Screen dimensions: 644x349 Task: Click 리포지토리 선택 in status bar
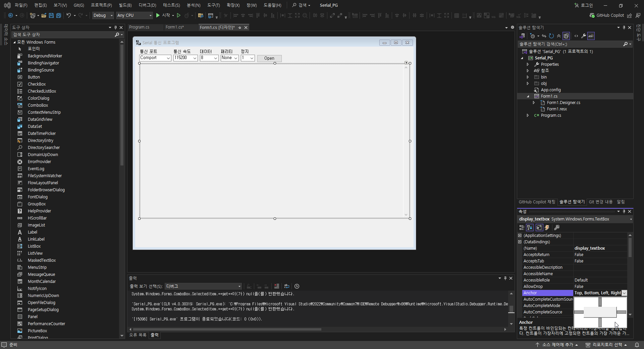606,345
